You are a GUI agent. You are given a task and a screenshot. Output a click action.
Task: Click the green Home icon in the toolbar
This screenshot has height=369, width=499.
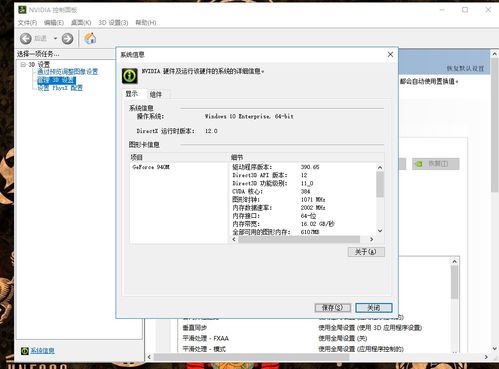click(x=90, y=39)
